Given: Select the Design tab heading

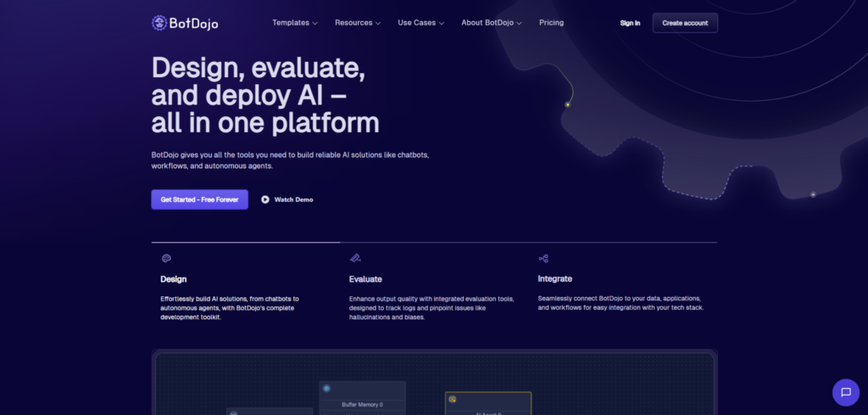Looking at the screenshot, I should (174, 279).
